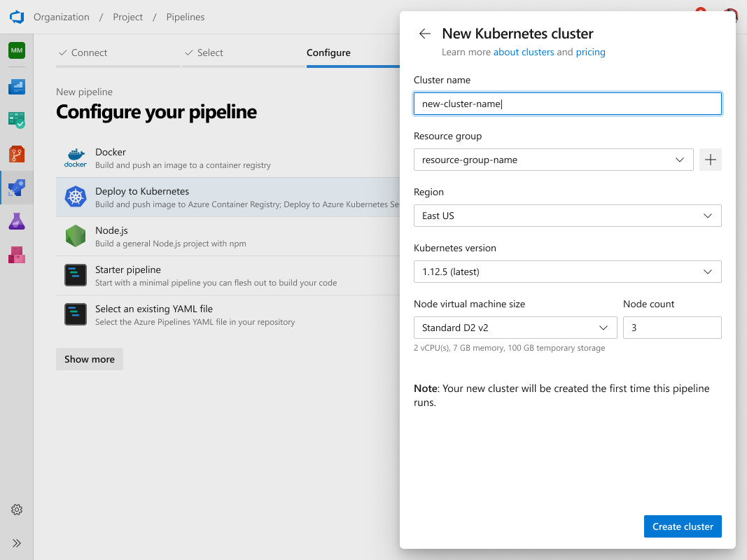747x560 pixels.
Task: Click the Show more button
Action: coord(89,358)
